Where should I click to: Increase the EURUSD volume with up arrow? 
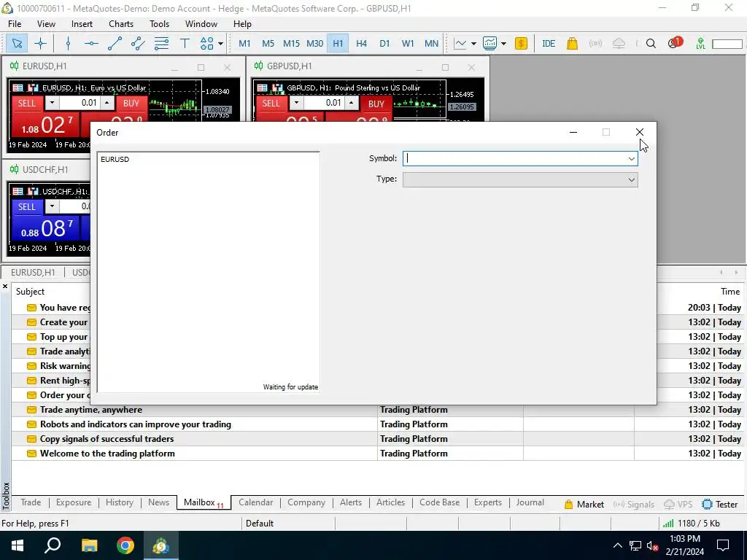coord(107,103)
